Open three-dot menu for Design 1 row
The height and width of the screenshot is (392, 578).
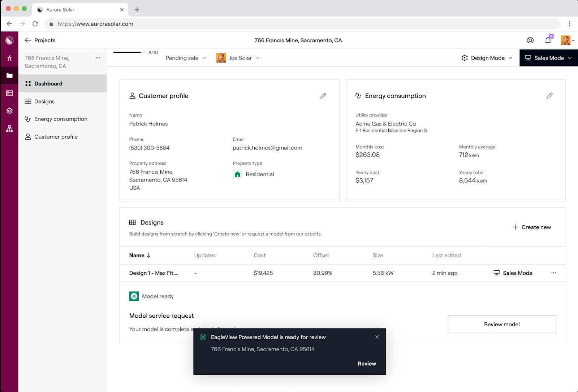coord(553,273)
